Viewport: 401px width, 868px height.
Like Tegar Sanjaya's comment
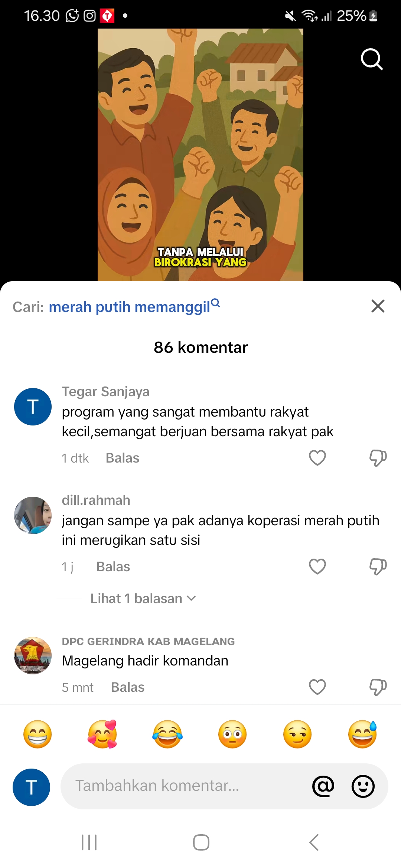pyautogui.click(x=317, y=458)
